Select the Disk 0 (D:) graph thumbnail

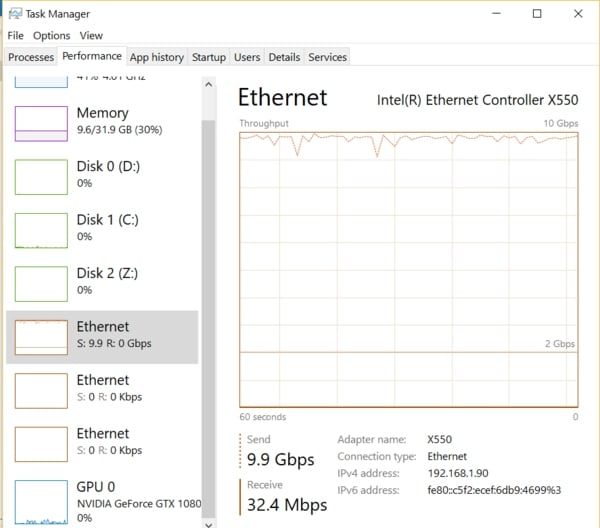click(41, 176)
